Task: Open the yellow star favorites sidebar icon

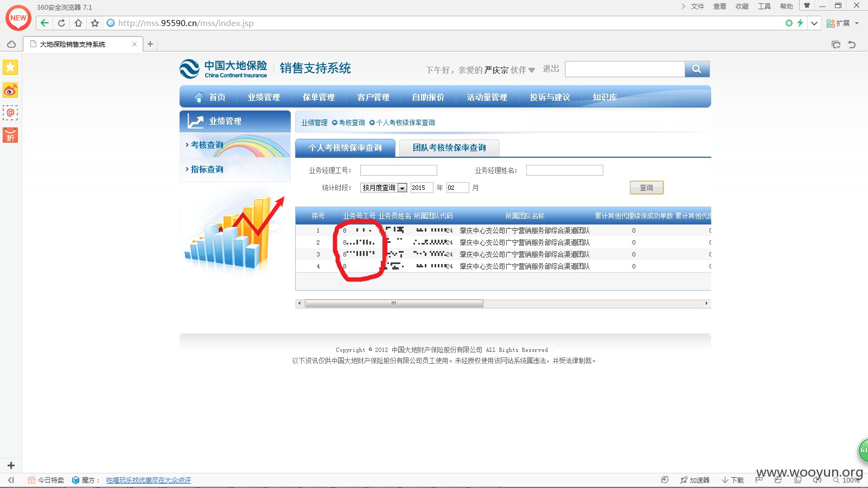Action: pyautogui.click(x=10, y=67)
